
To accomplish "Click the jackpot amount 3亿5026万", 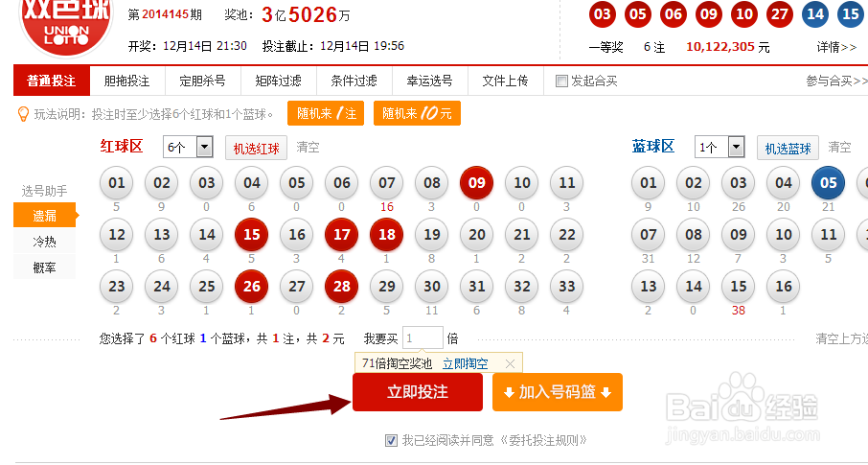I will (x=307, y=15).
